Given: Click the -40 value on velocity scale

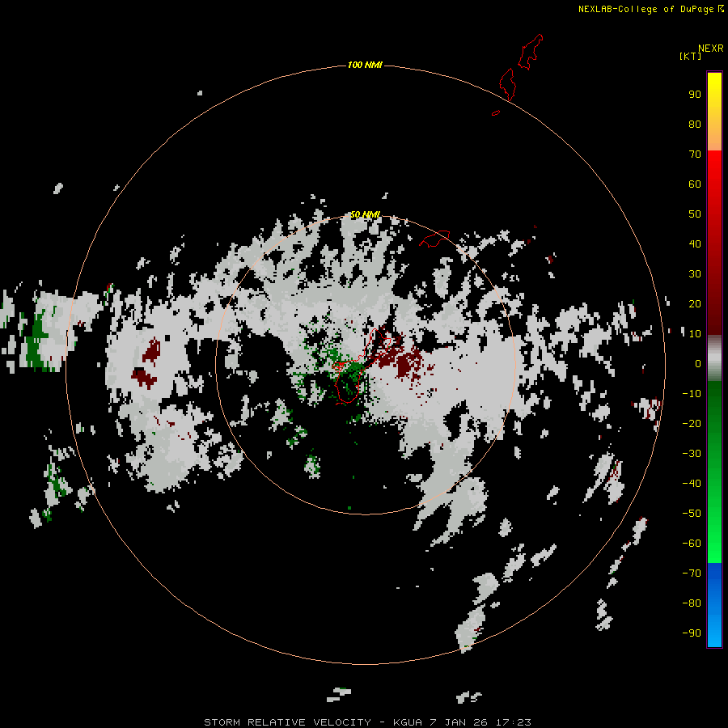Looking at the screenshot, I should tap(692, 484).
